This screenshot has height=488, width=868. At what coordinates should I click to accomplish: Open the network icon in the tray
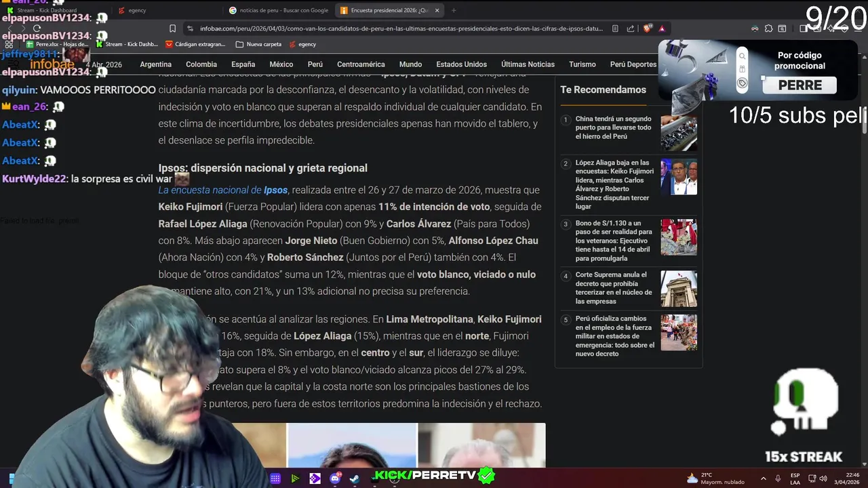click(814, 479)
